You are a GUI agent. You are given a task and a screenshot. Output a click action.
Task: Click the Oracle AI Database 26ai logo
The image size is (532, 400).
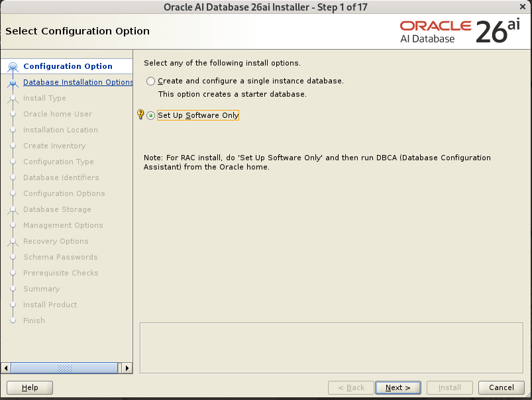460,31
